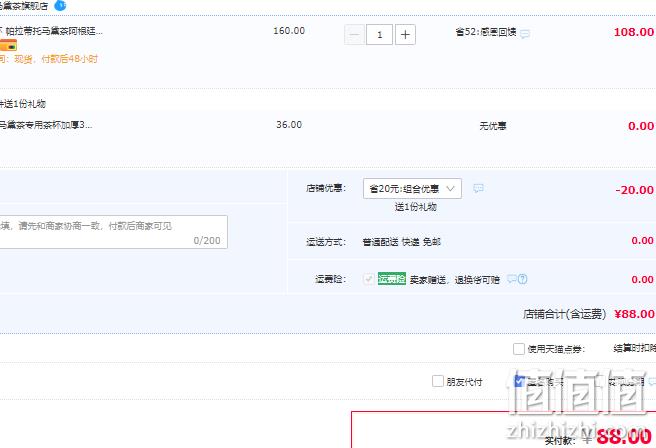
Task: Click the 36.00 gift unit price
Action: 289,125
